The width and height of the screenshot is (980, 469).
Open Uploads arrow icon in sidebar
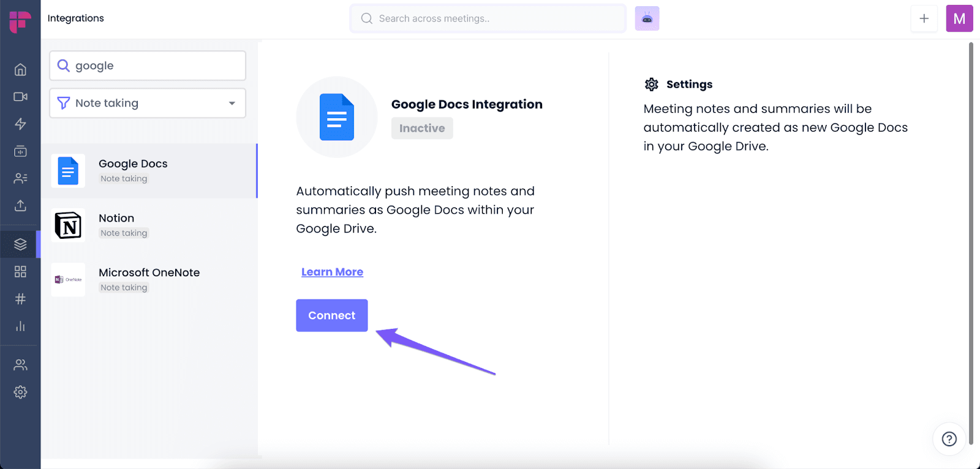pyautogui.click(x=20, y=205)
